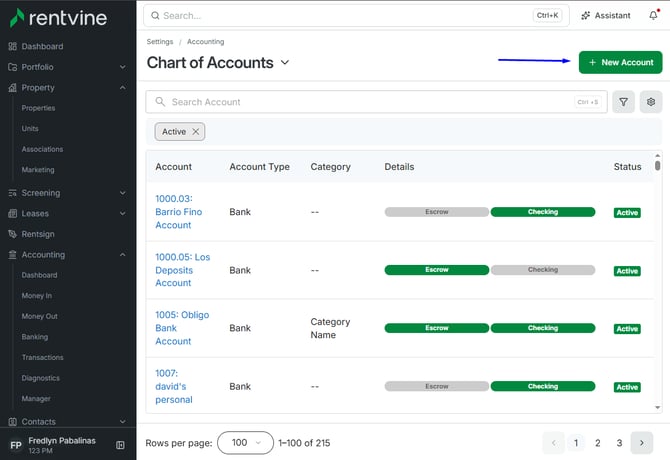Click the global Search field
This screenshot has height=460, width=670.
coord(356,16)
